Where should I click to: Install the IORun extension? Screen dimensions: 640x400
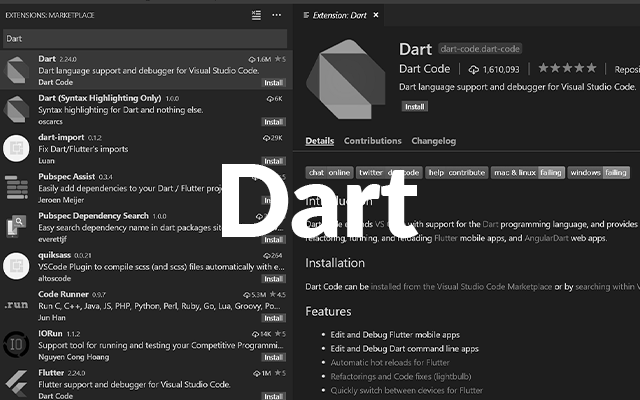point(273,357)
